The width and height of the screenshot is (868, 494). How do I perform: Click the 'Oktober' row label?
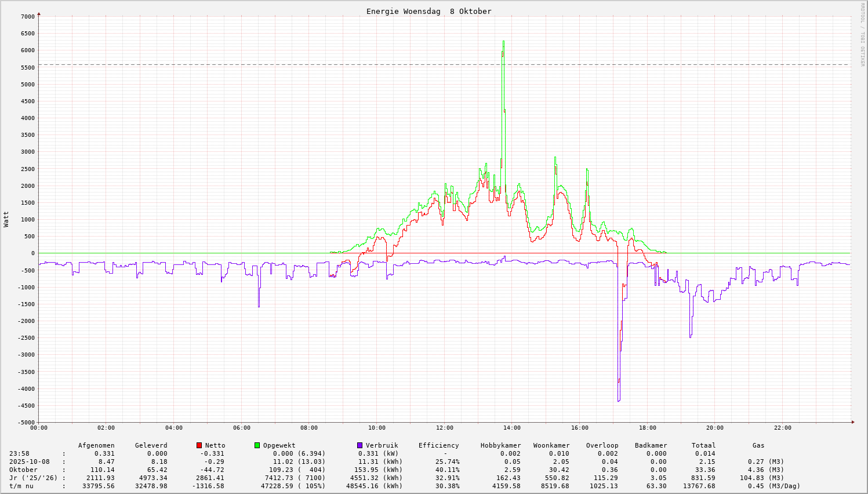[x=23, y=470]
